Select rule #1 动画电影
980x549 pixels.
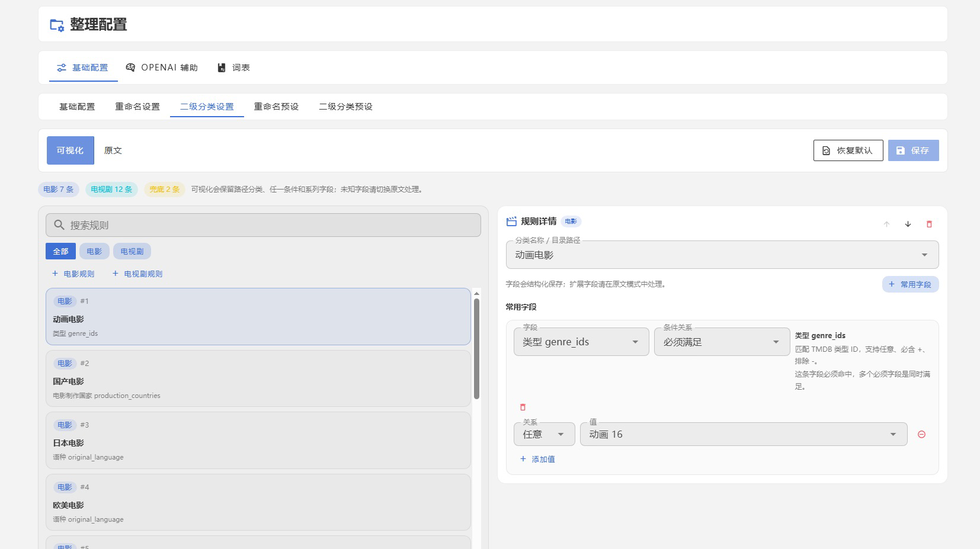coord(258,316)
